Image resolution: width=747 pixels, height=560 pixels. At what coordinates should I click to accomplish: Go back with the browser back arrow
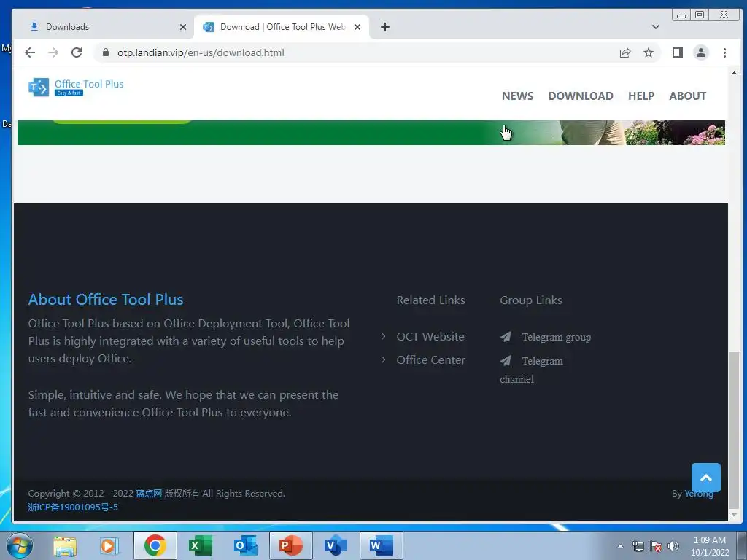coord(29,52)
